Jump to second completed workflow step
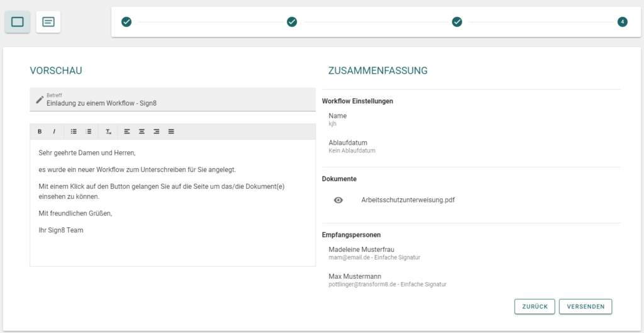The width and height of the screenshot is (644, 333). coord(292,22)
